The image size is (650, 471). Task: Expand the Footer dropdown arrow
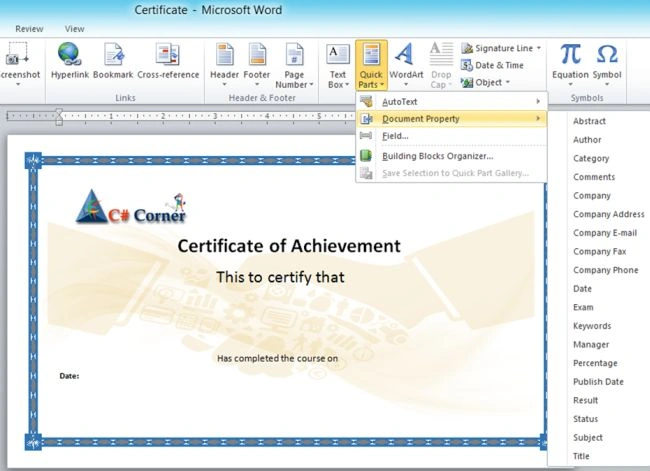tap(257, 84)
